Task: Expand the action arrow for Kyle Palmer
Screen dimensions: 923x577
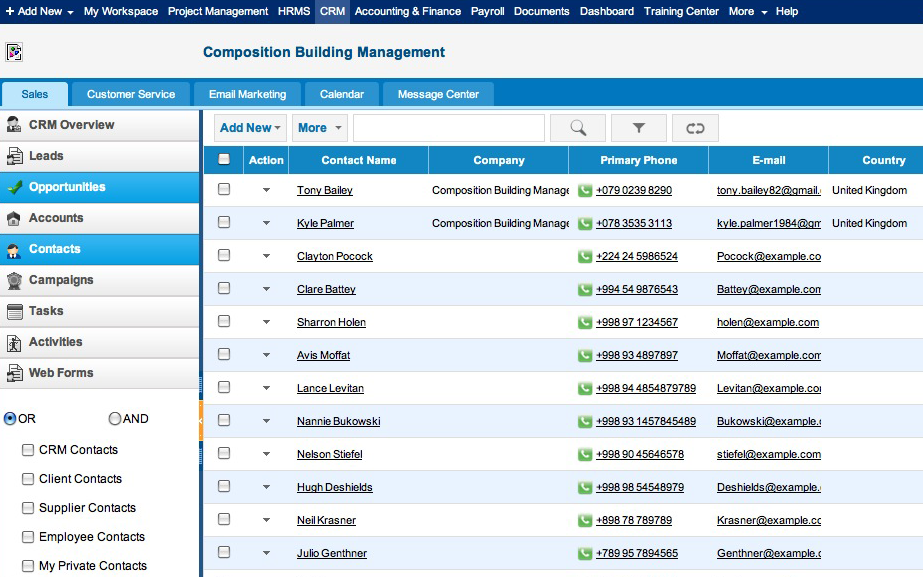Action: click(266, 223)
